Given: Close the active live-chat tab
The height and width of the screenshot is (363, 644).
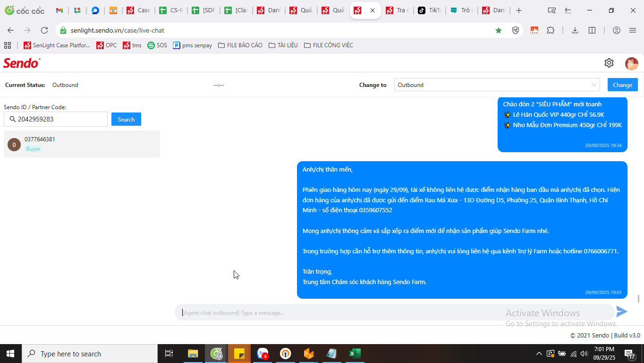Looking at the screenshot, I should click(x=373, y=10).
